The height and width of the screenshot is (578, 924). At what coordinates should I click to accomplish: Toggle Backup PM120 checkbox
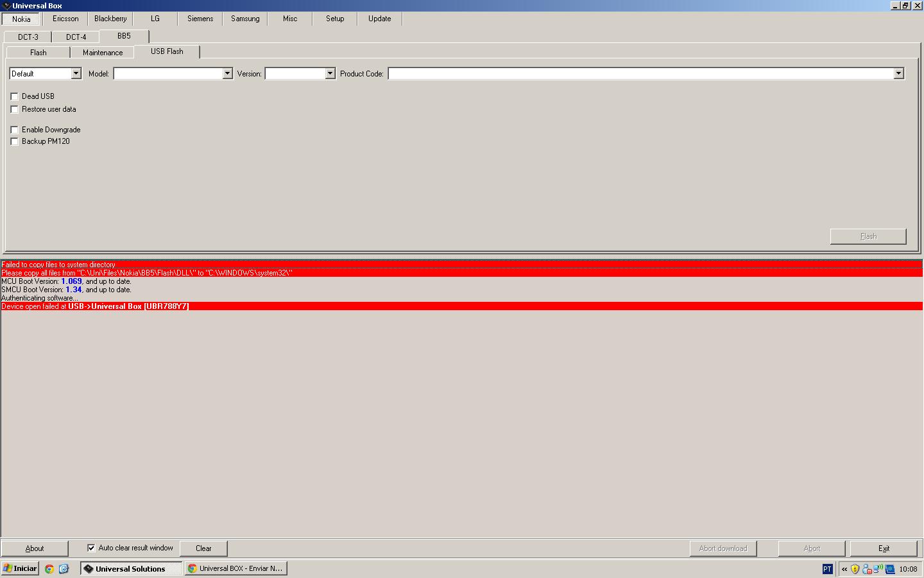coord(14,141)
